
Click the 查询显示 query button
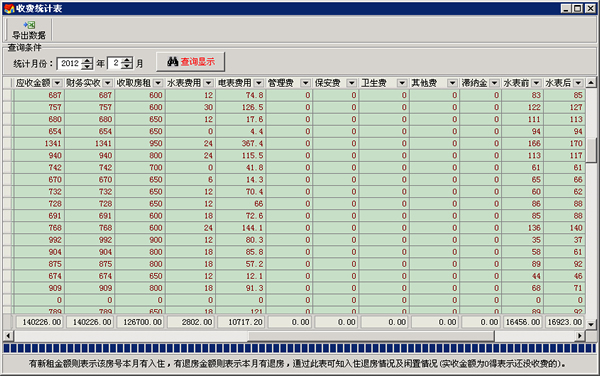pyautogui.click(x=191, y=62)
